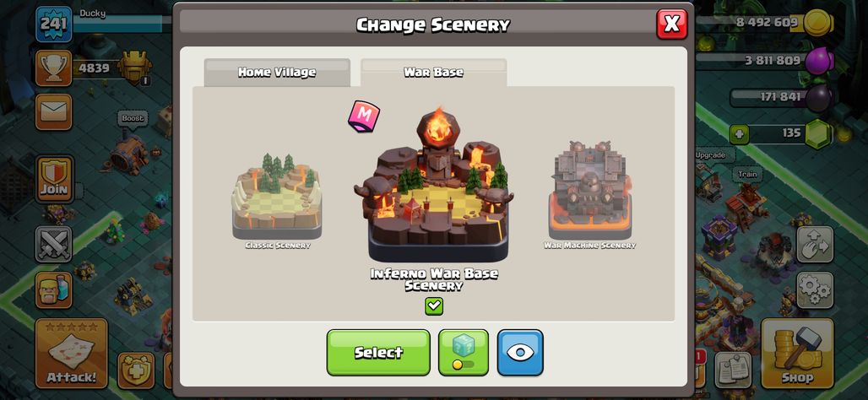Open the trophy league icon
The height and width of the screenshot is (400, 868).
54,68
